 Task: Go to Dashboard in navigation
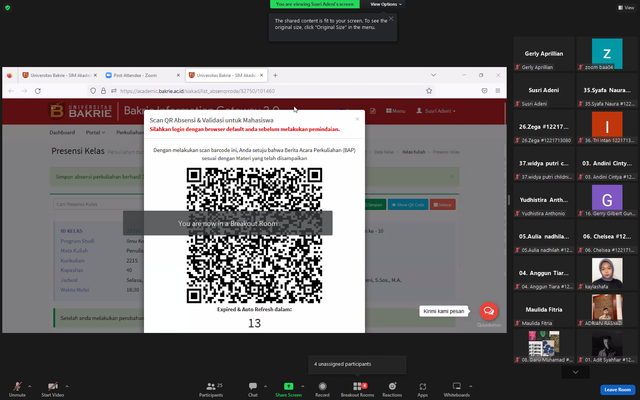click(x=62, y=132)
